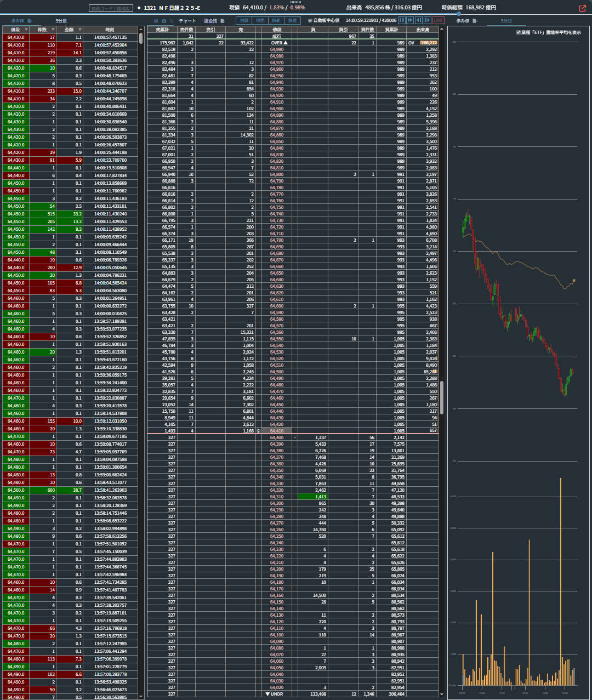Fast-forward the order book playback

tap(410, 20)
